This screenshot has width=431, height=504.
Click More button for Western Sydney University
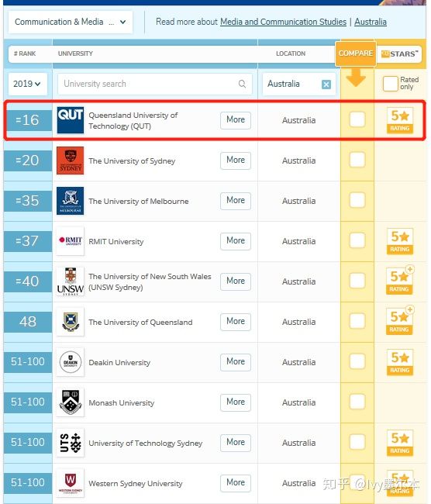point(236,483)
